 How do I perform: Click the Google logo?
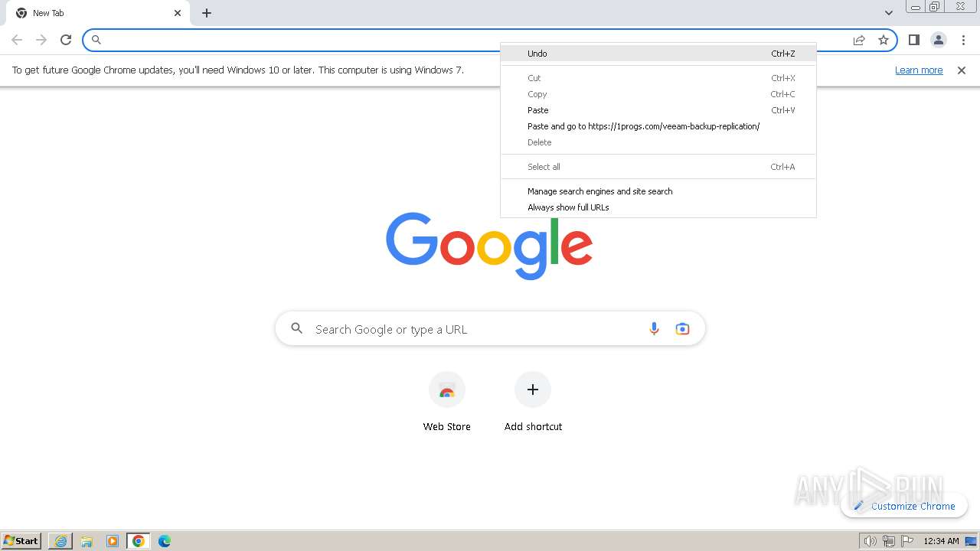coord(489,245)
